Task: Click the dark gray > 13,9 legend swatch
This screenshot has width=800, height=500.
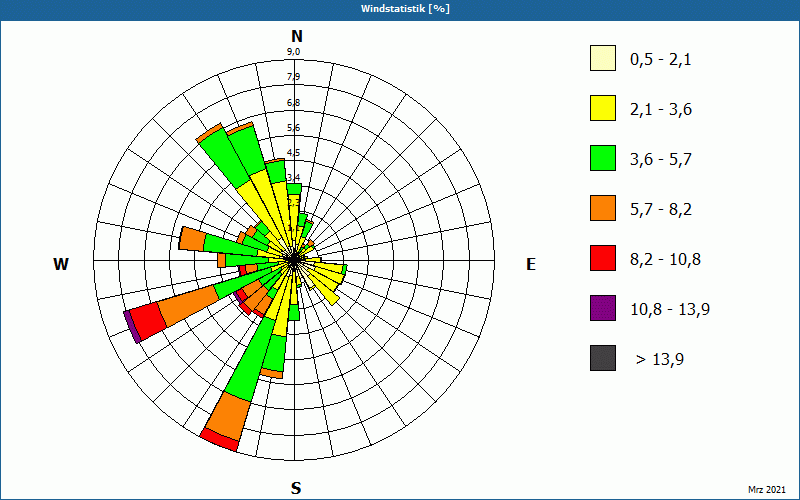Action: point(603,358)
